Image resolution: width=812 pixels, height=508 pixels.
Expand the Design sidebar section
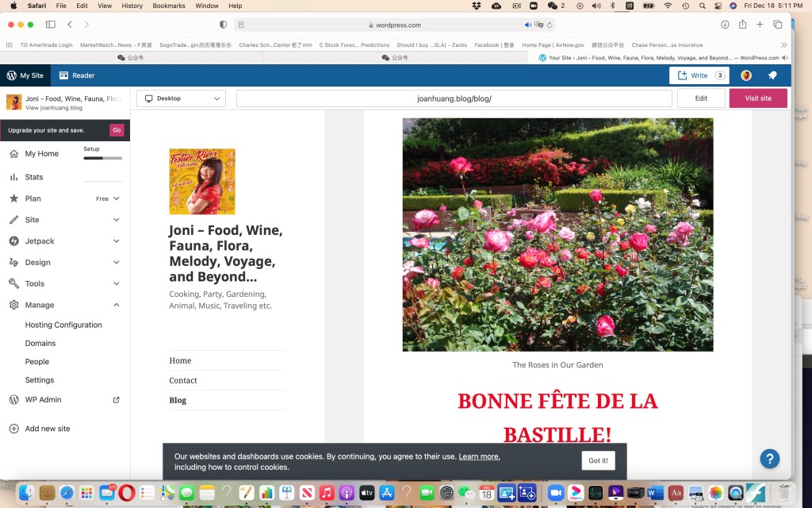point(117,263)
